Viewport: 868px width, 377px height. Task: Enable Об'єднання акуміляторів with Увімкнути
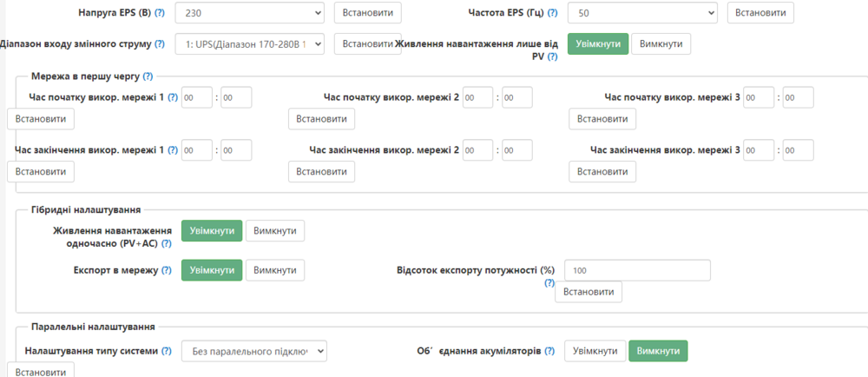pyautogui.click(x=594, y=351)
